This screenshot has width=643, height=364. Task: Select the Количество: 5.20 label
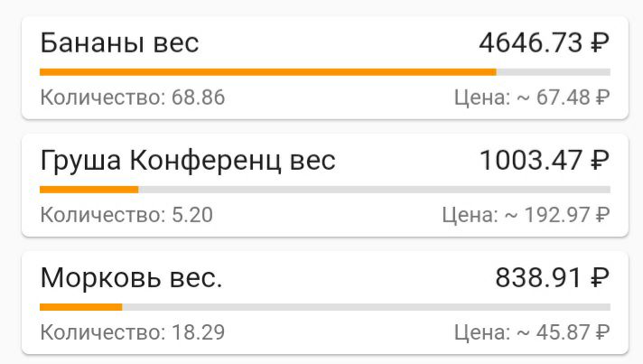(126, 215)
